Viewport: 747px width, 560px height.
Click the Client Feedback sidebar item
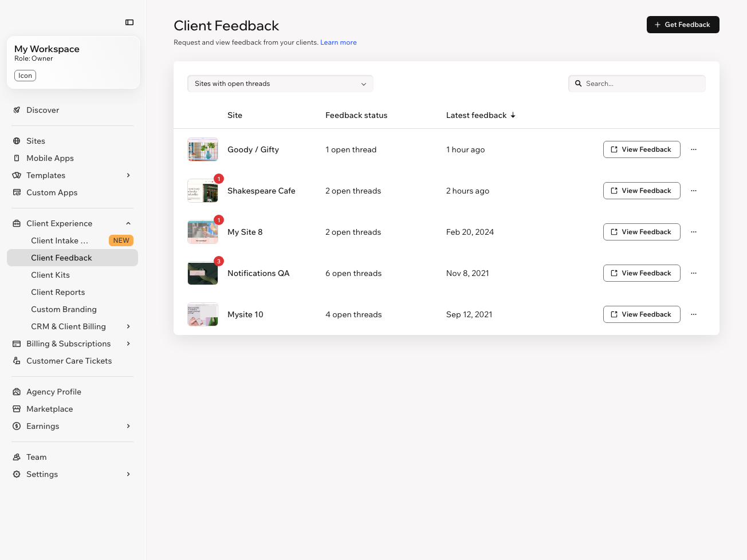point(72,258)
